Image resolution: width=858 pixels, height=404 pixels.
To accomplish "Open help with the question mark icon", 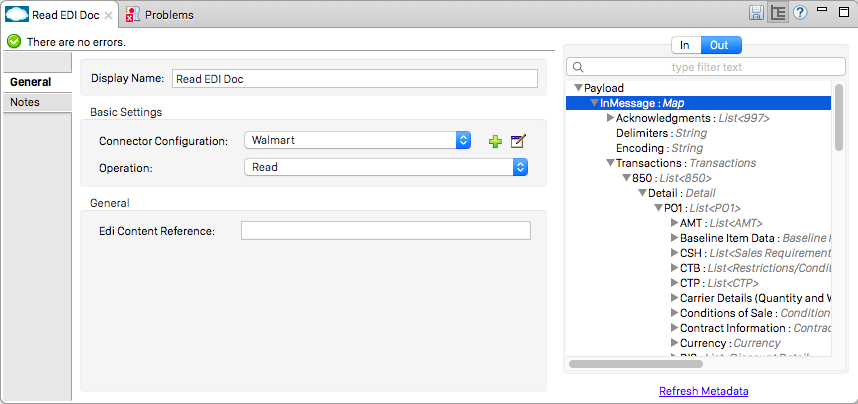I will pyautogui.click(x=800, y=13).
